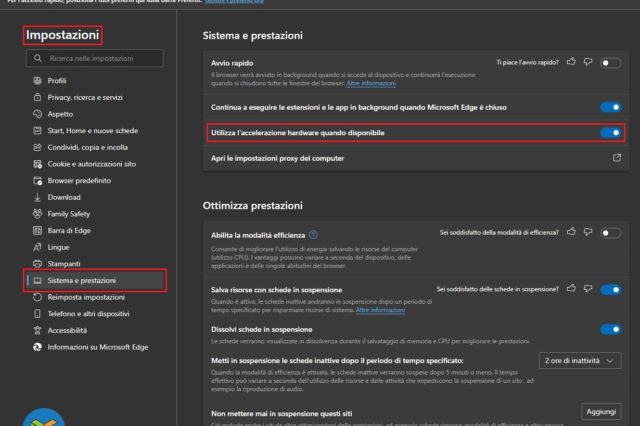Click the 'Ricerca nelle impostazioni' search field
Image resolution: width=640 pixels, height=426 pixels.
tap(100, 59)
